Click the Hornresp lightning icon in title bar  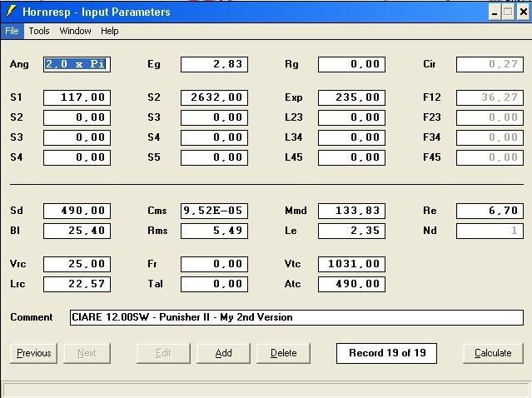tap(11, 12)
